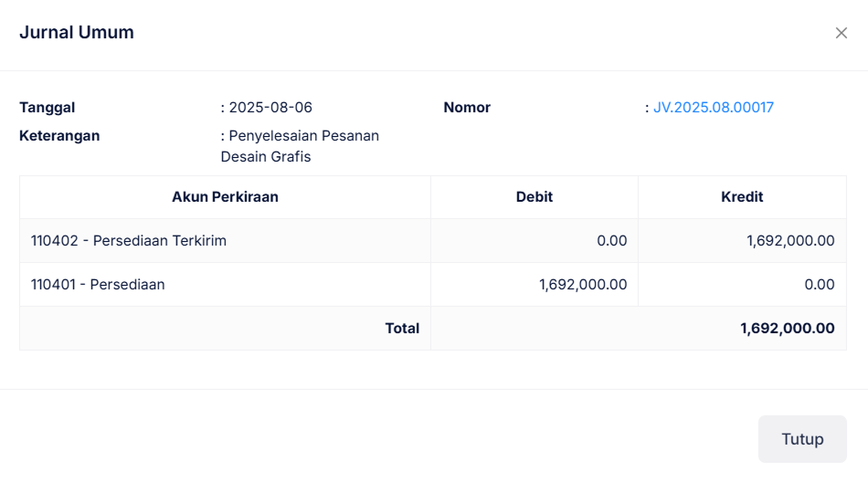868x482 pixels.
Task: Click the kredit 0.00 cell for 110401 Persediaan
Action: tap(819, 285)
